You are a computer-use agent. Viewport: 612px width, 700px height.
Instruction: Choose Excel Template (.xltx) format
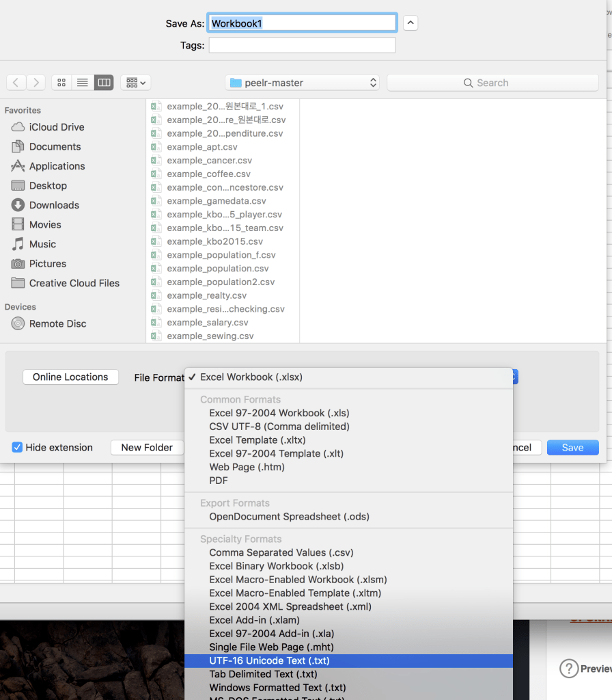348,440
